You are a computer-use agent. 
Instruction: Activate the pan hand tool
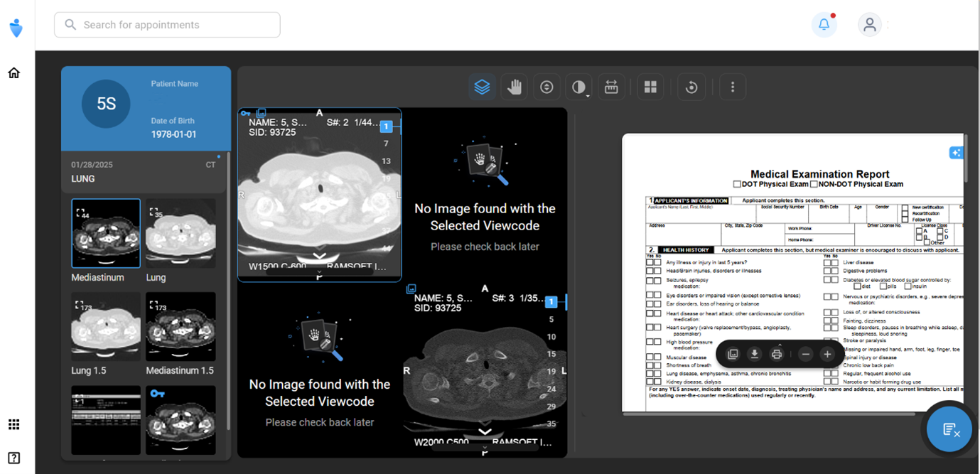point(515,87)
